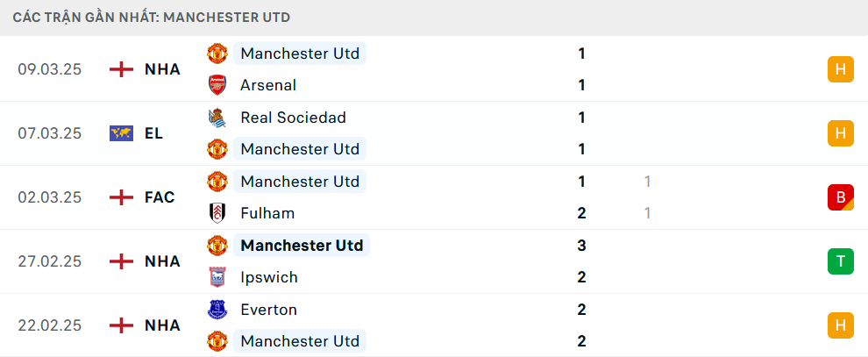Open the Fulham team link
Viewport: 868px width, 357px height.
point(267,213)
